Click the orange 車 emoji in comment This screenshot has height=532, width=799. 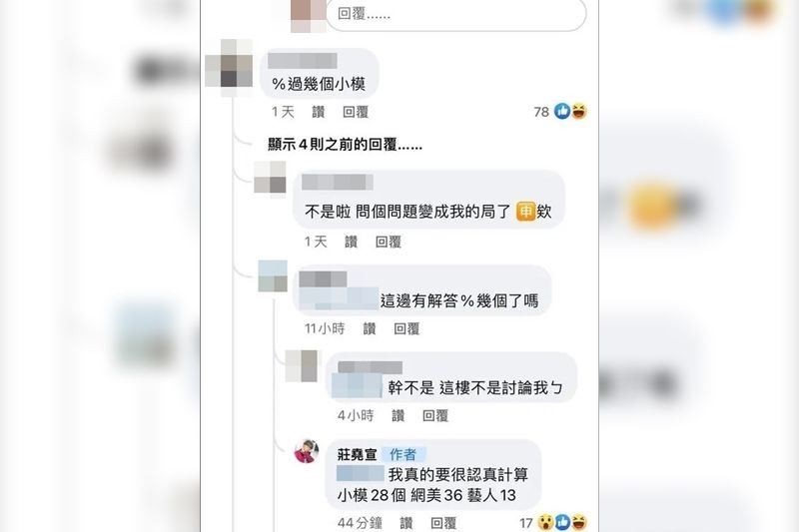point(525,211)
